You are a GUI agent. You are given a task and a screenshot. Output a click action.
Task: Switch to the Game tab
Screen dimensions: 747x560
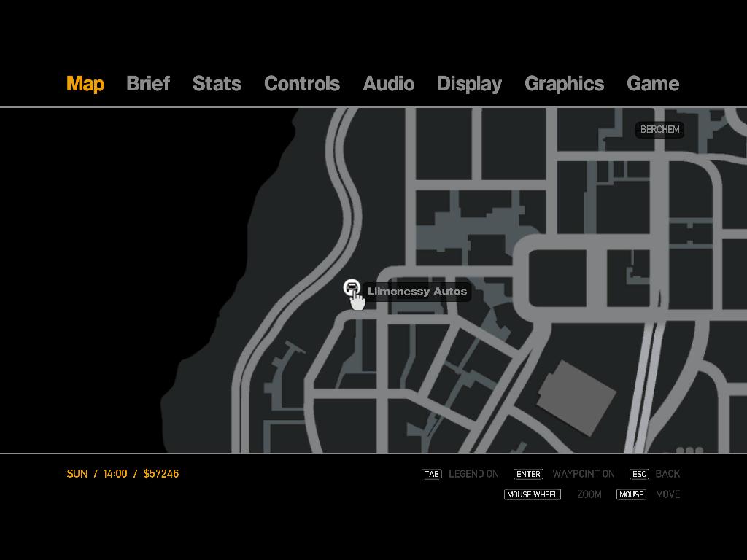(653, 83)
